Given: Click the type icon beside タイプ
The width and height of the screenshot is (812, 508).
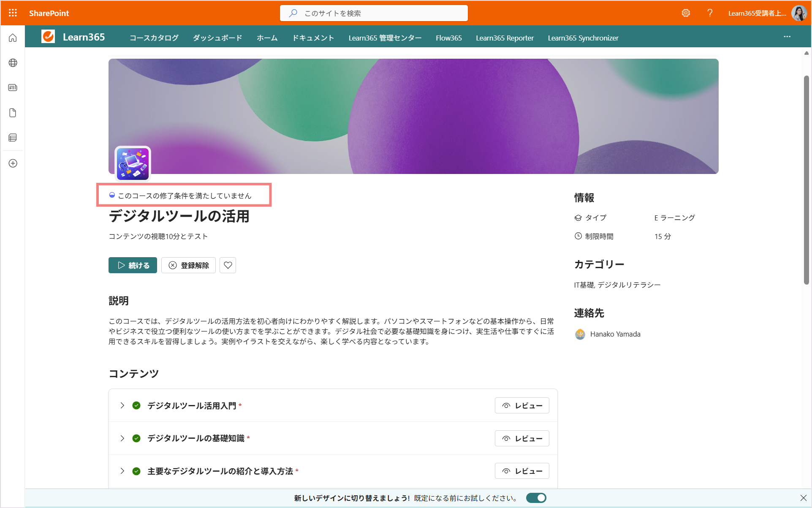Looking at the screenshot, I should 578,218.
